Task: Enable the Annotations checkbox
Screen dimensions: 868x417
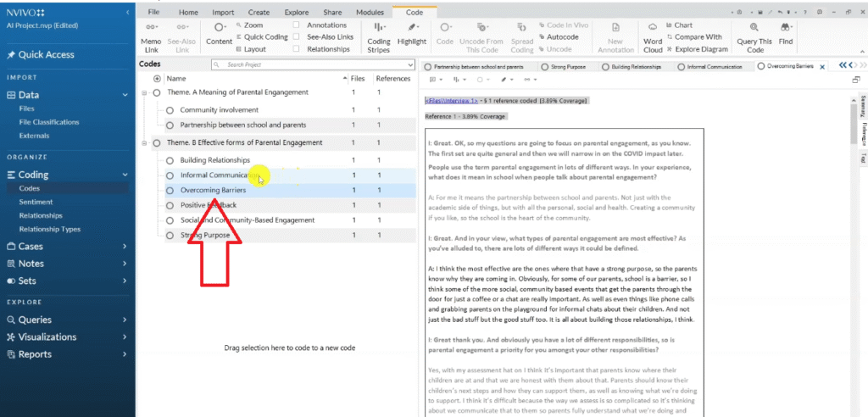Action: (x=297, y=25)
